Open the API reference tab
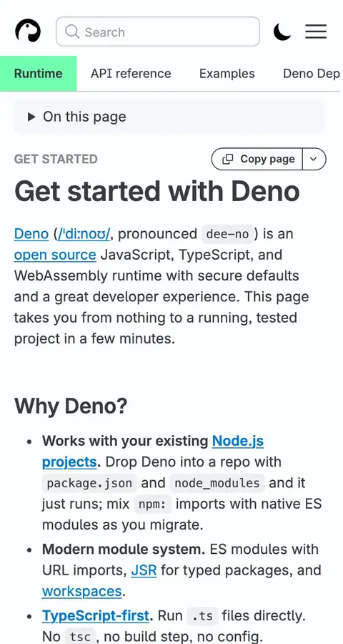The image size is (343, 644). pos(131,74)
